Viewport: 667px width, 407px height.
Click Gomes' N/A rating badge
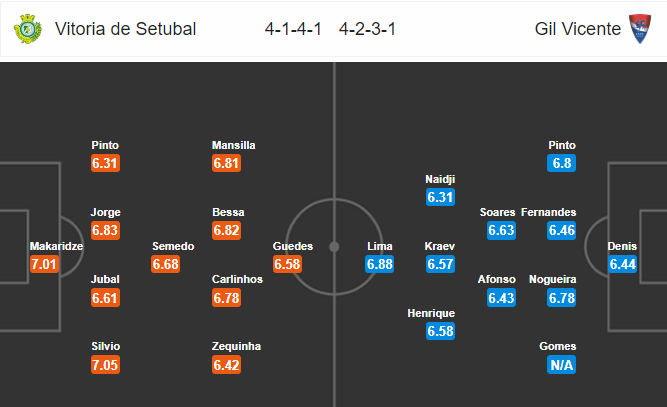point(562,365)
